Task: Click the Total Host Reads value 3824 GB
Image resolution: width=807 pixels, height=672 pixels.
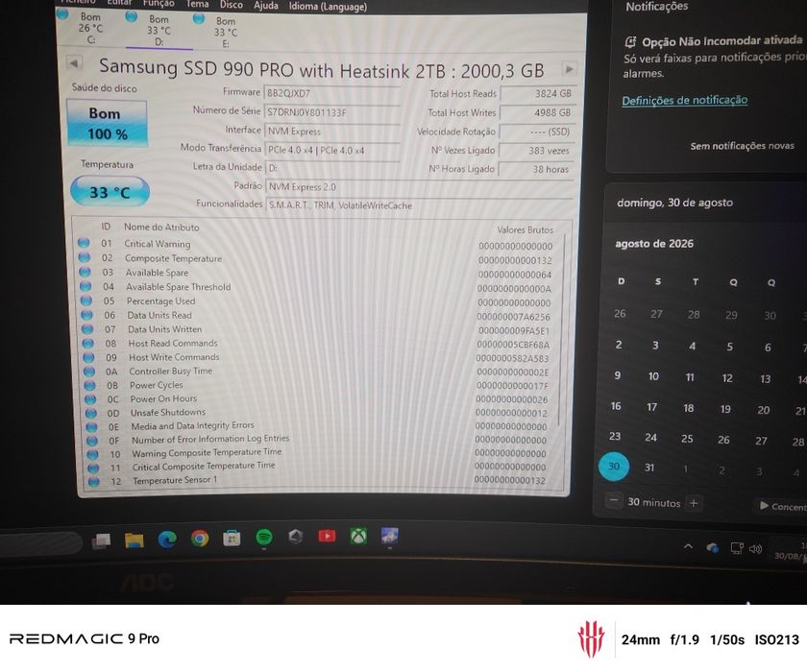Action: (x=538, y=93)
